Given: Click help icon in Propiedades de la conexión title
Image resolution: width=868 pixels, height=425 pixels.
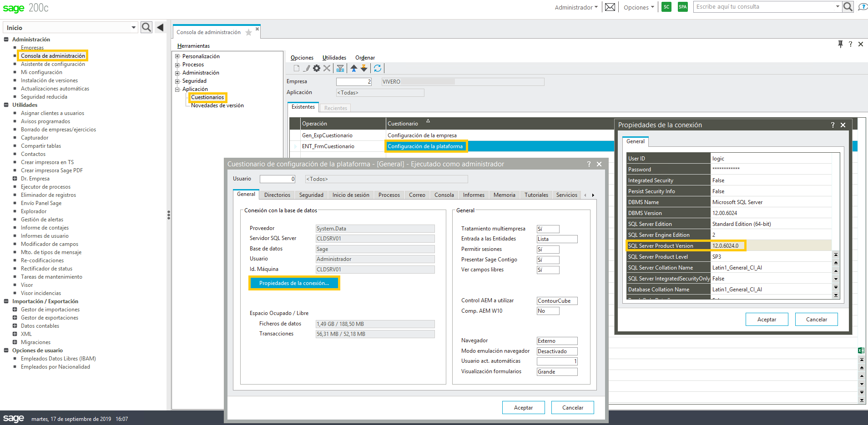Looking at the screenshot, I should (x=833, y=125).
